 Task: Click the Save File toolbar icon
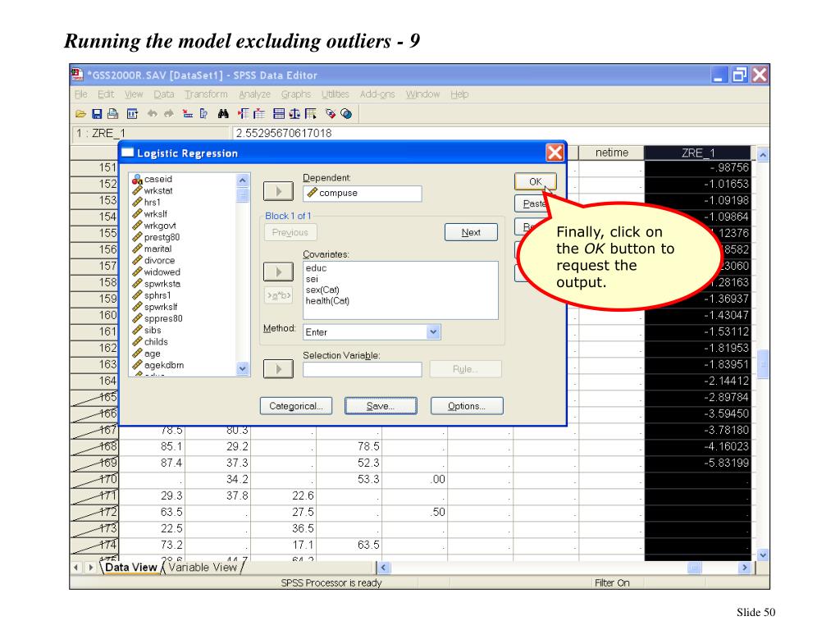tap(97, 113)
